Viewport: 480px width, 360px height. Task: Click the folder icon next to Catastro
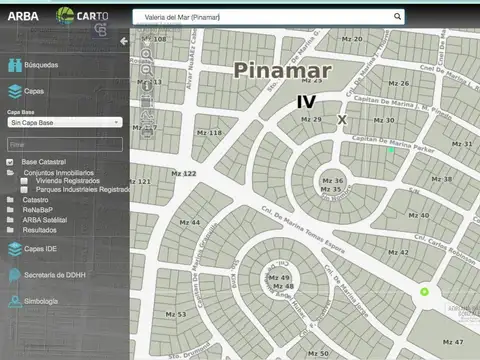pos(10,200)
